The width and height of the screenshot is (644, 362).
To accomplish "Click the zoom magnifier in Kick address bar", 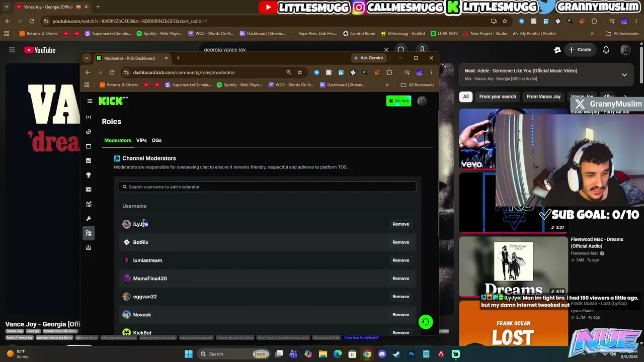I will (289, 72).
